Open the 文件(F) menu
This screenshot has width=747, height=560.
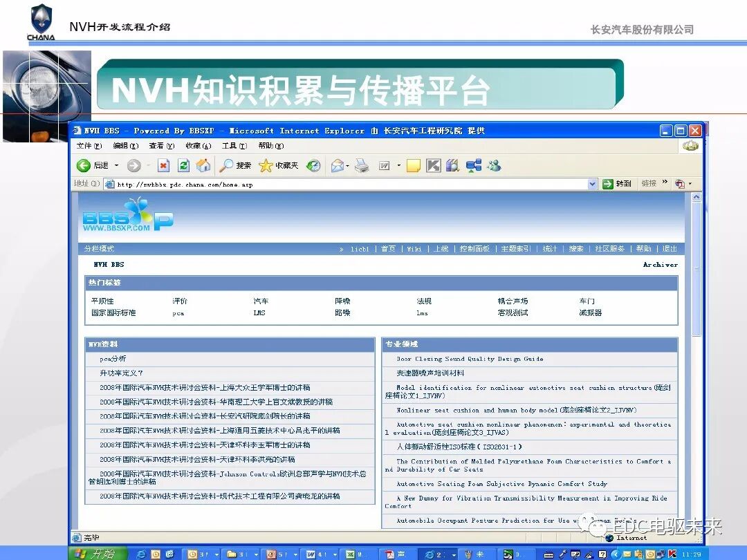coord(89,146)
